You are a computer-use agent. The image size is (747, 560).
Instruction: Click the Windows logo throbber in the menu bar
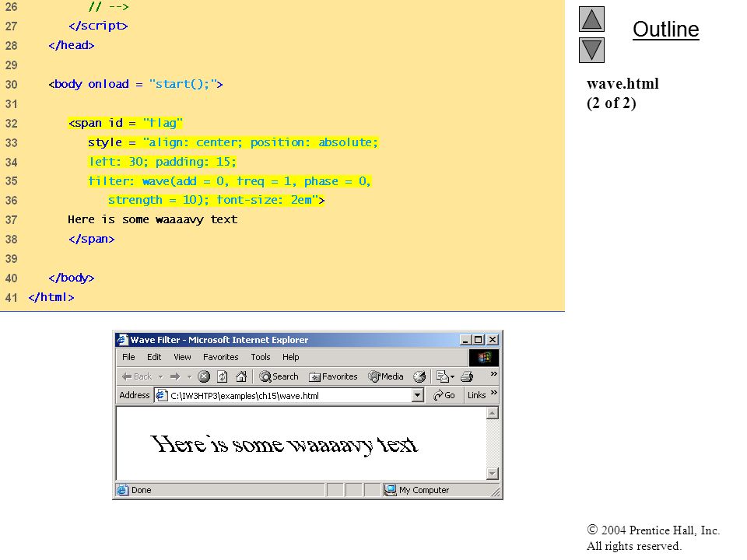[x=483, y=357]
